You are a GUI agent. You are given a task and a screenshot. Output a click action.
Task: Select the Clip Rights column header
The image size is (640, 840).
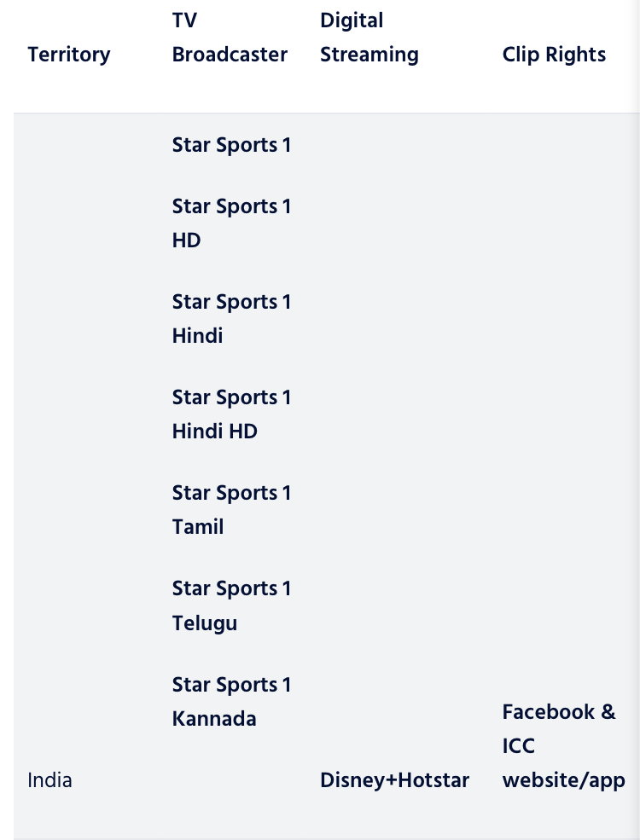point(554,55)
